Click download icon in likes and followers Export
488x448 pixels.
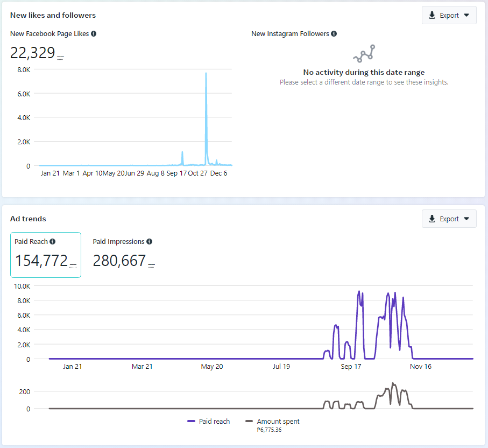[x=432, y=16]
